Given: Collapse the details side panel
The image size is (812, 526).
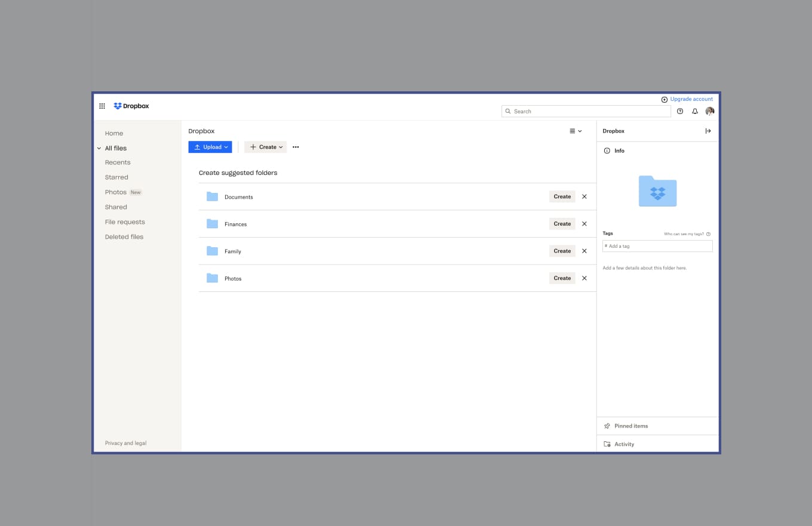Looking at the screenshot, I should (x=708, y=131).
